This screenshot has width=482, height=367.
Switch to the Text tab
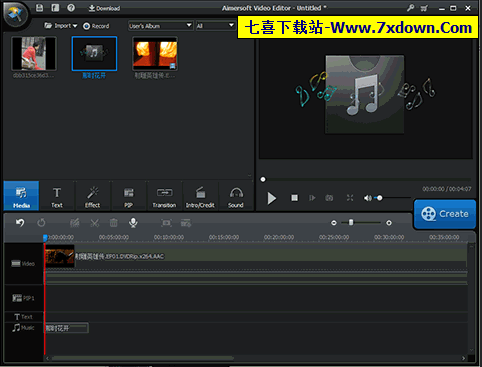57,196
